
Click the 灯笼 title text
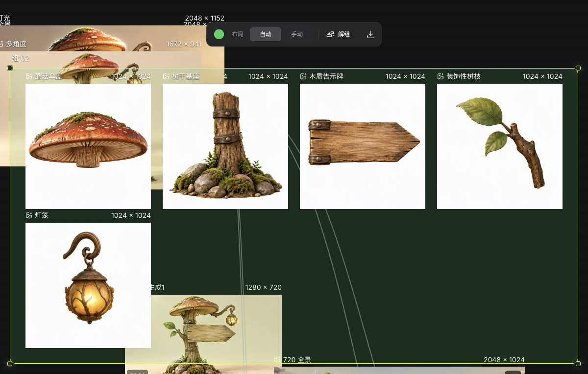pyautogui.click(x=42, y=215)
